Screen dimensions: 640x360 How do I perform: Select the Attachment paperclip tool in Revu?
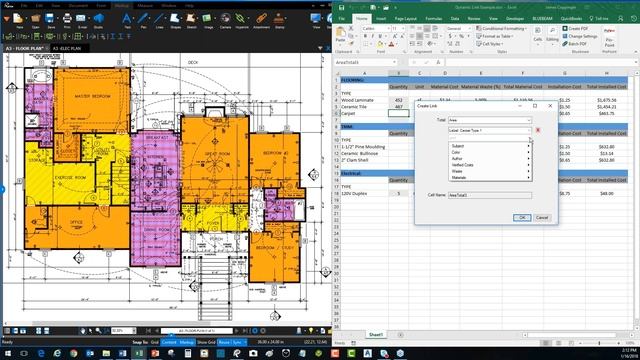(261, 18)
